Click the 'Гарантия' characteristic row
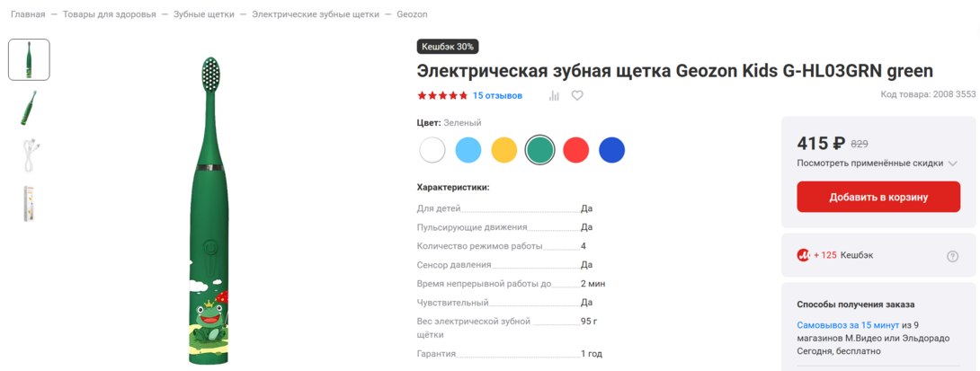 coord(510,354)
